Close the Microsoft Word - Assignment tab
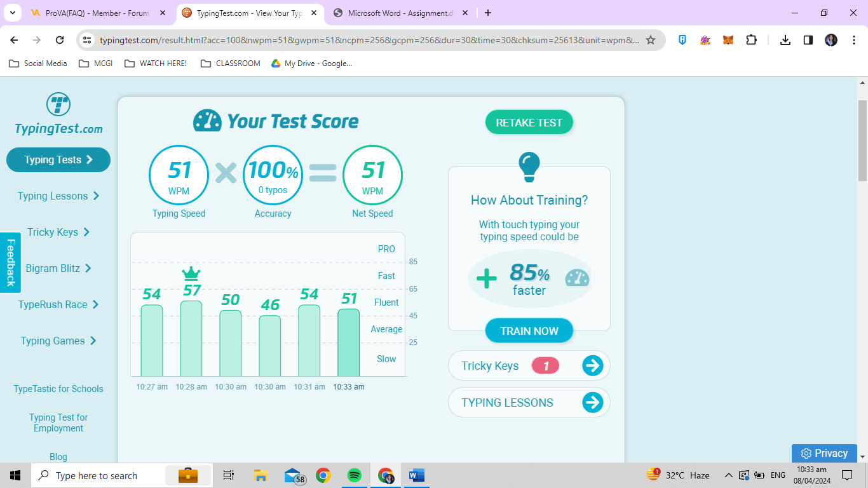This screenshot has width=868, height=488. click(x=465, y=13)
